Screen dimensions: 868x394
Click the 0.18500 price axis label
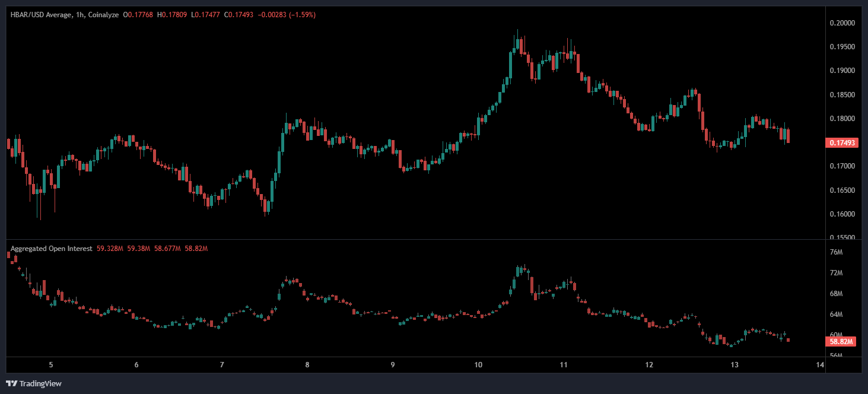pyautogui.click(x=842, y=95)
